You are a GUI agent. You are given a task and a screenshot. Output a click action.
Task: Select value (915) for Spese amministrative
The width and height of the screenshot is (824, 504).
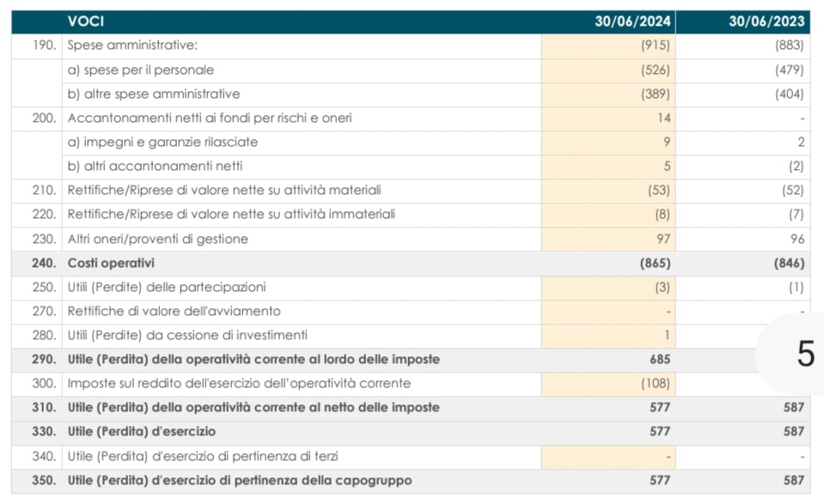click(656, 46)
